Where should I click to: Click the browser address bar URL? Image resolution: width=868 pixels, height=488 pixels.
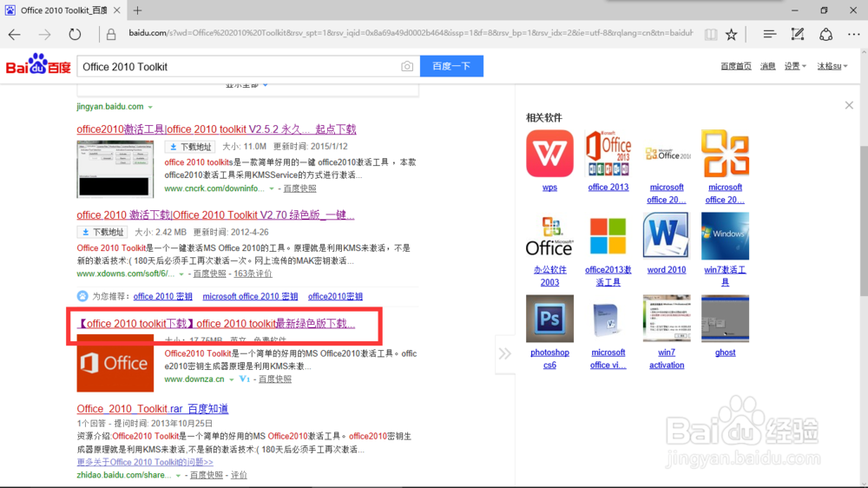pos(411,33)
